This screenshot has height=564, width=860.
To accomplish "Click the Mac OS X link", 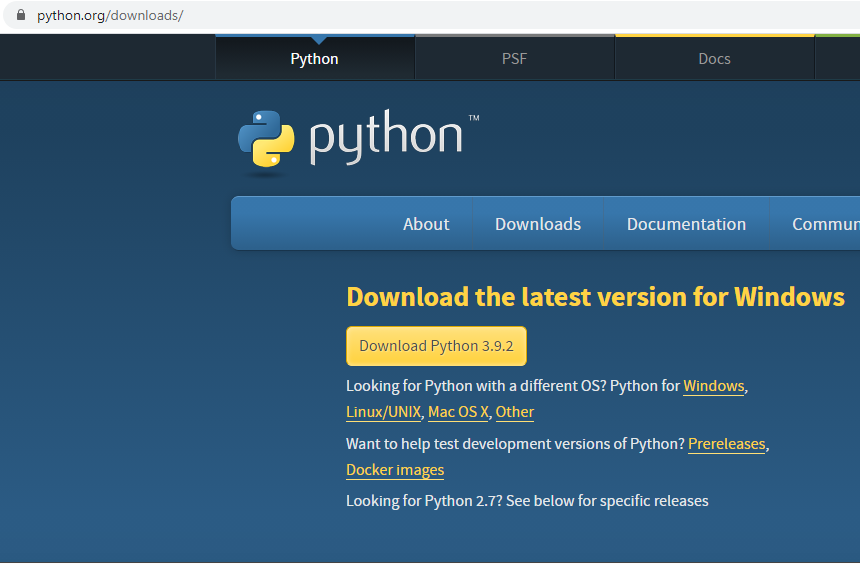I will click(458, 412).
